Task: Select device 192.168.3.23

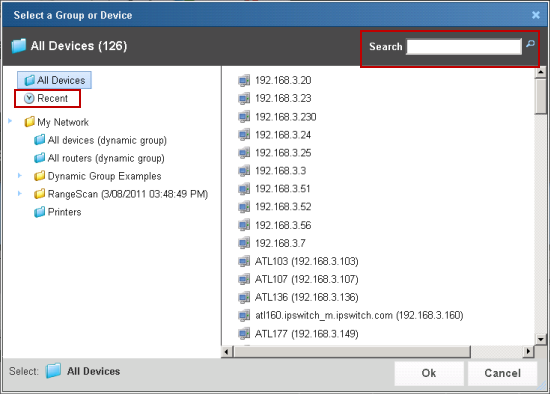Action: coord(283,98)
